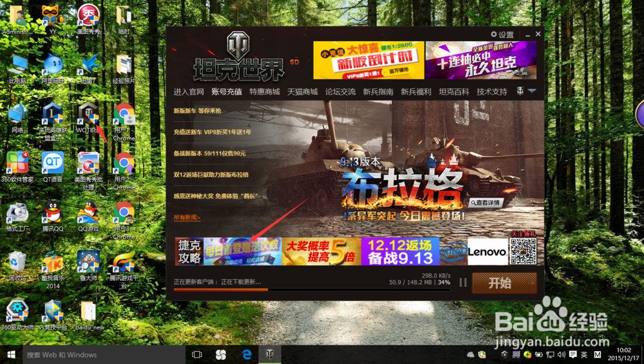Open 进入官网 in launcher navigation
This screenshot has width=644, height=364.
pyautogui.click(x=189, y=91)
